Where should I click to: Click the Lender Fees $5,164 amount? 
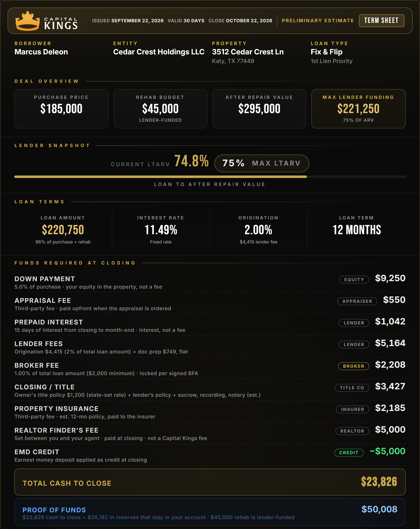[390, 343]
